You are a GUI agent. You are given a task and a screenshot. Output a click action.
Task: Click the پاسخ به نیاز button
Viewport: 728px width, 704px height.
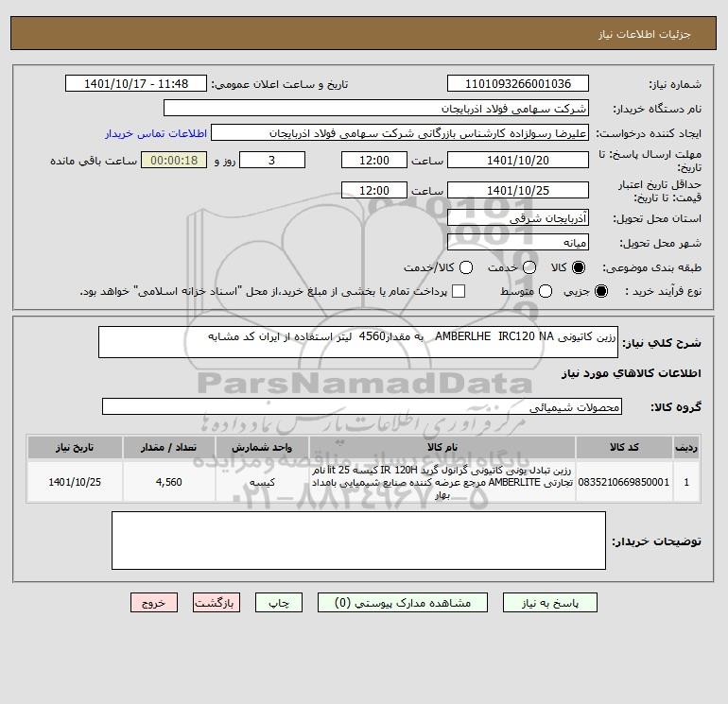[x=549, y=602]
